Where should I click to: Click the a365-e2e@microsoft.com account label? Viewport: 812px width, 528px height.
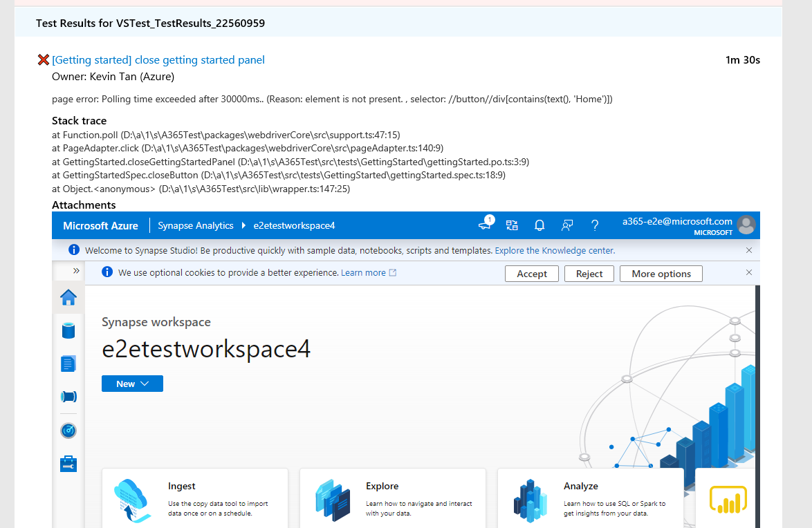click(x=677, y=222)
